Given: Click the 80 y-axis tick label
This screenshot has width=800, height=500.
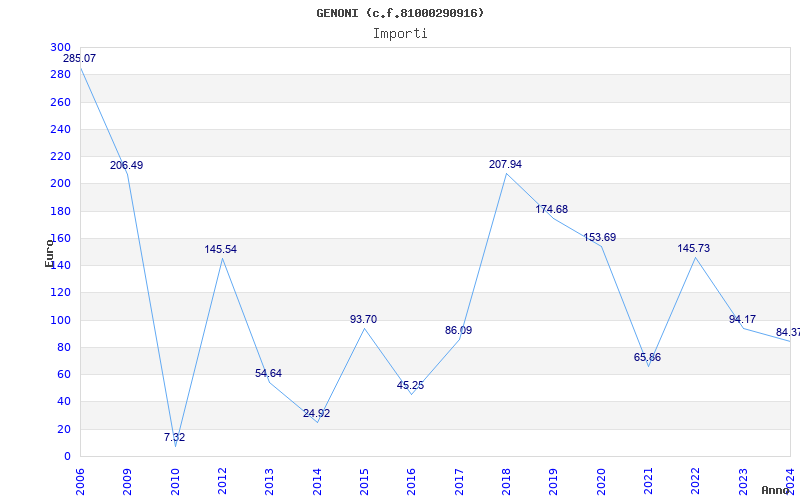Looking at the screenshot, I should click(x=64, y=347).
